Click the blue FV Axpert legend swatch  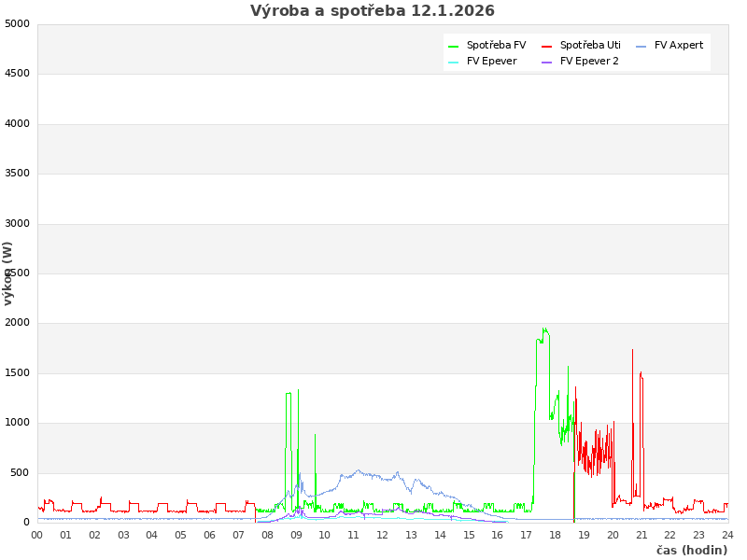(x=641, y=46)
